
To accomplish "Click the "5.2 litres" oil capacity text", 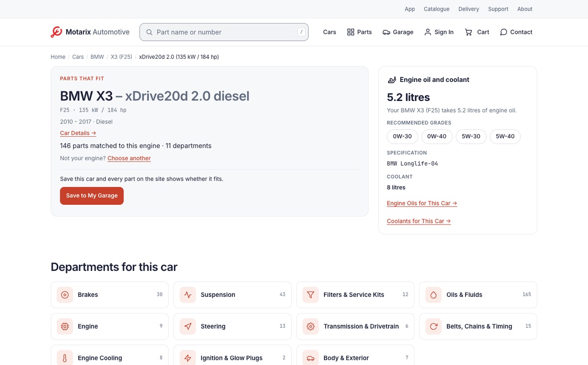I will tap(409, 97).
